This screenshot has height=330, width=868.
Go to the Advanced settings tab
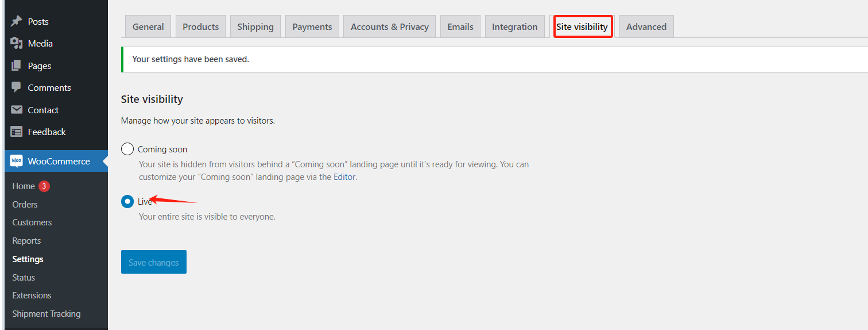pyautogui.click(x=646, y=26)
